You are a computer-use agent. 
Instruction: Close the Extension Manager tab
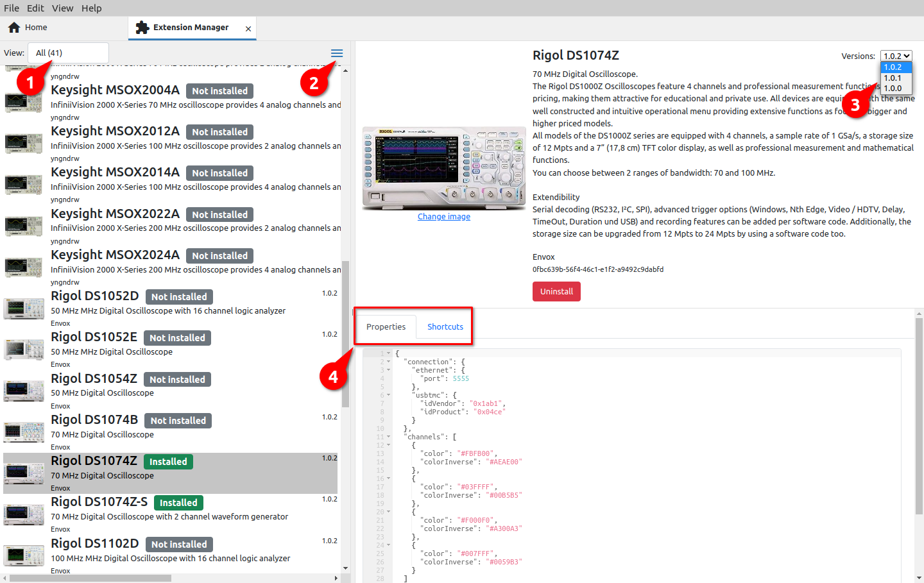[248, 29]
